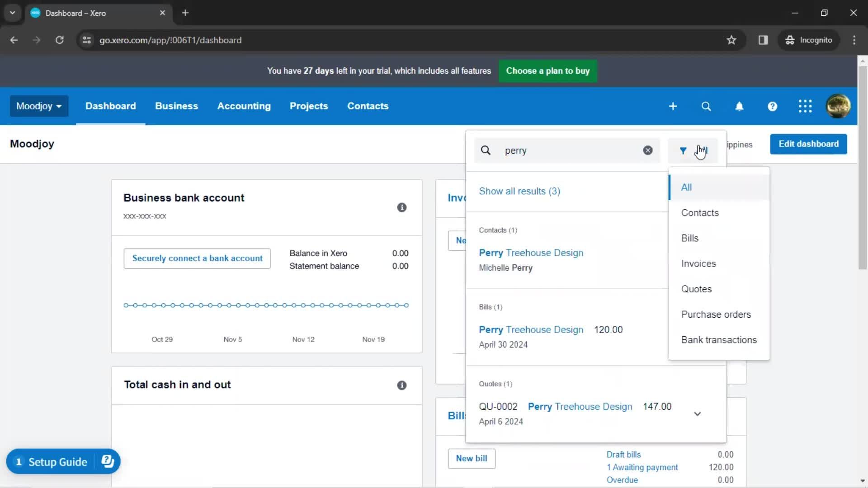Image resolution: width=868 pixels, height=488 pixels.
Task: Click the info icon on Total cash in and out
Action: pos(401,385)
